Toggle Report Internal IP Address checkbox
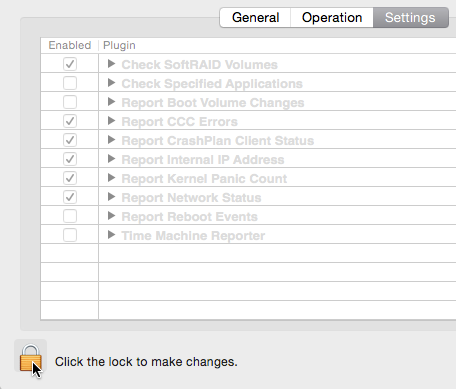The image size is (456, 389). pos(70,159)
